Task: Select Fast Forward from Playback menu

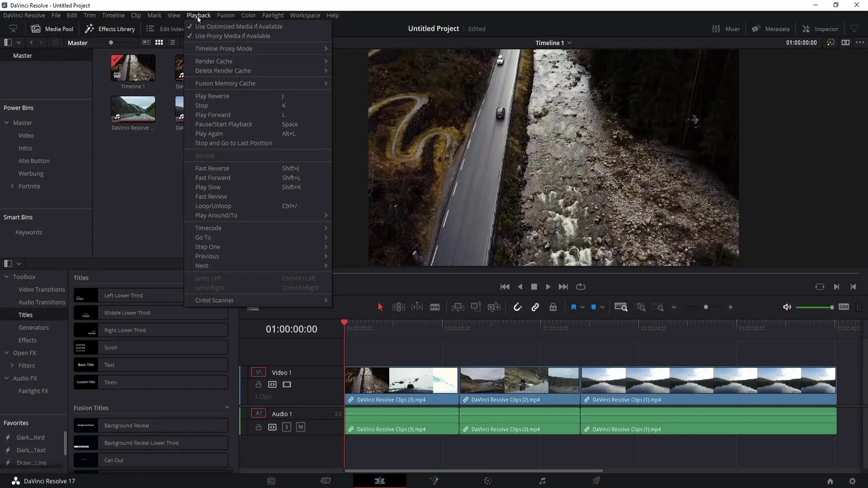Action: [x=212, y=178]
